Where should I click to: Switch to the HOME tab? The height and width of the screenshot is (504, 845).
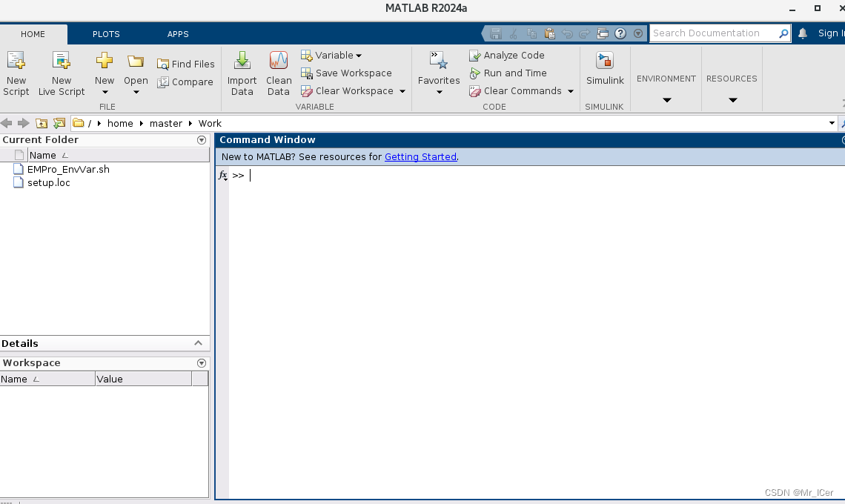[33, 34]
